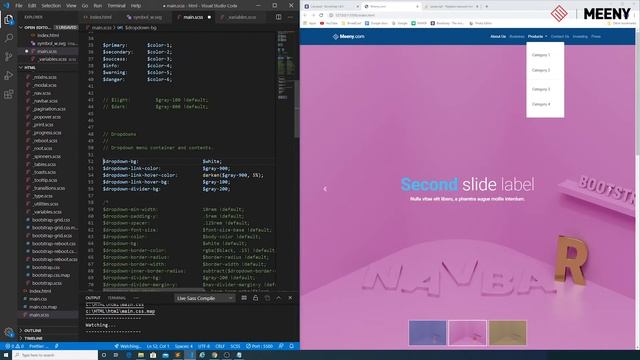Click the taskbar search box
Screen dimensions: 640x360
tap(55, 355)
